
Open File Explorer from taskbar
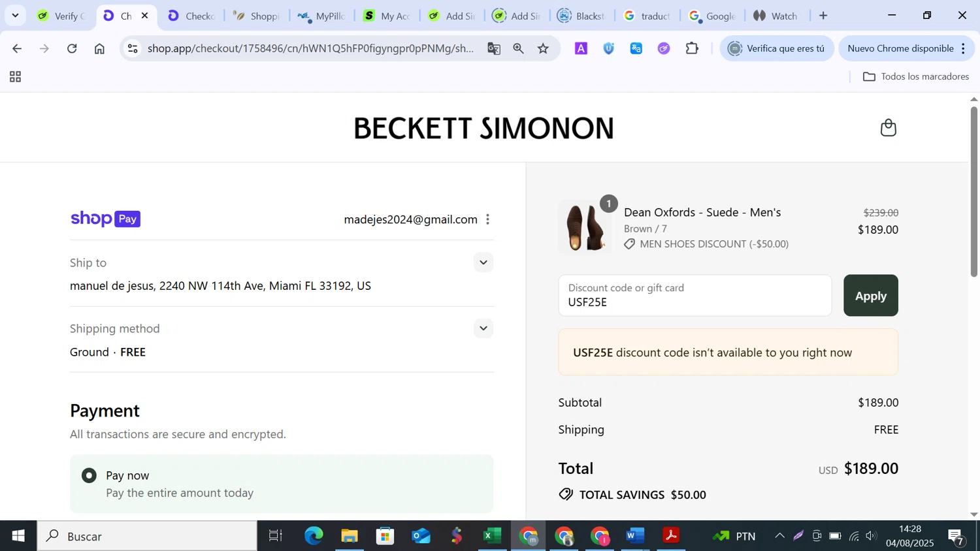[350, 536]
